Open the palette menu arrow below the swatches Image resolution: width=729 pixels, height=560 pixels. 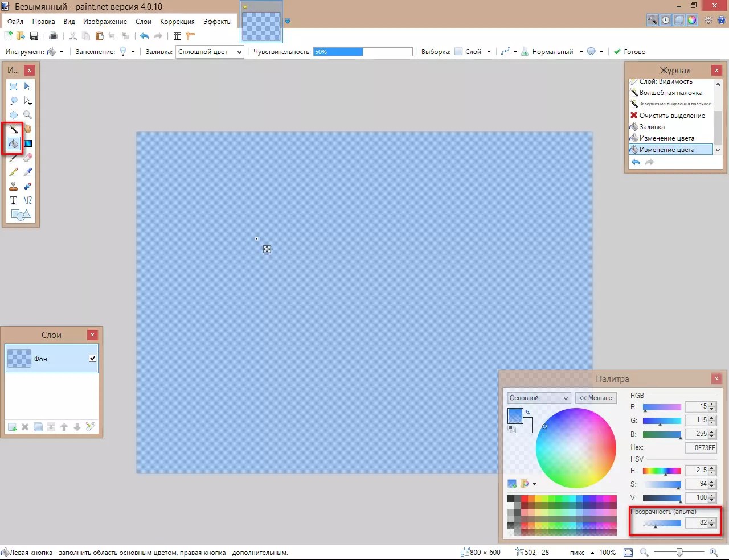coord(535,484)
